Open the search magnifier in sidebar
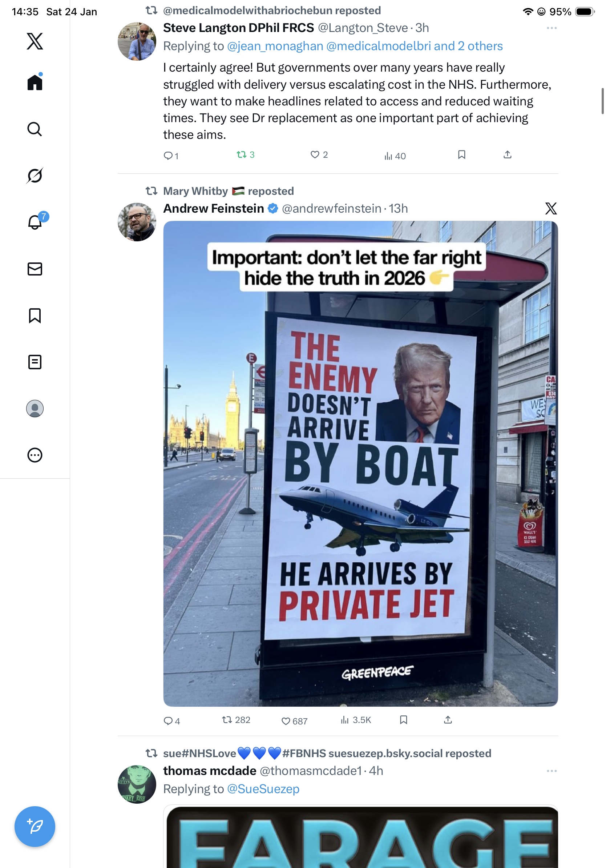This screenshot has height=868, width=606. coord(35,129)
